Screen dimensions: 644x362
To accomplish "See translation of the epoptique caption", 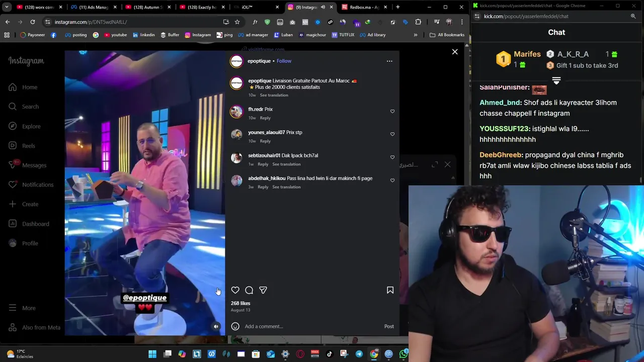I will (x=274, y=95).
